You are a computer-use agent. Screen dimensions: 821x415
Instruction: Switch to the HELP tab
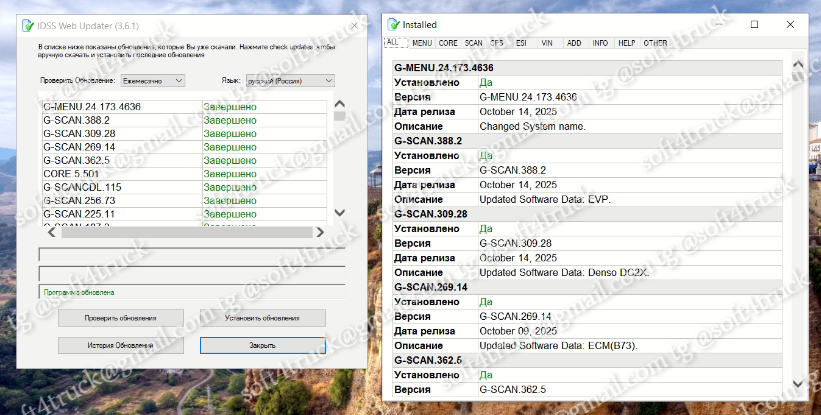click(626, 43)
